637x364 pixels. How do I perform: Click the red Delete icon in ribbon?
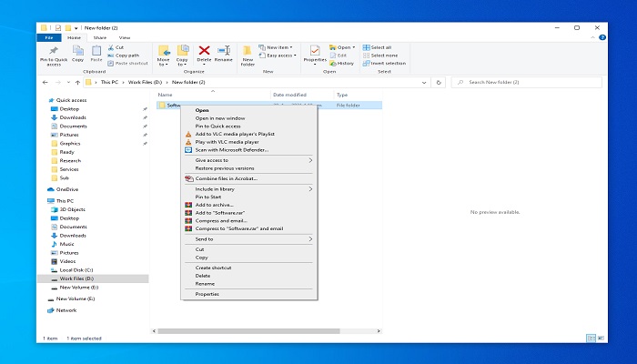(x=205, y=54)
